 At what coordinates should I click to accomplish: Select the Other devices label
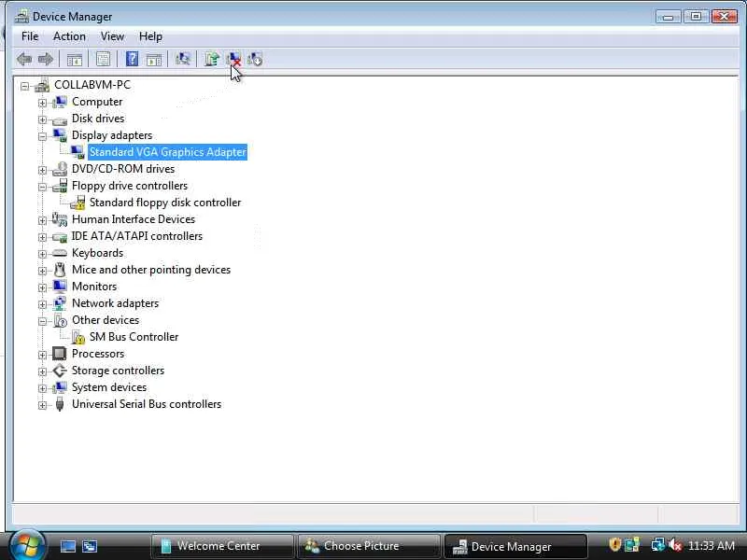tap(106, 320)
